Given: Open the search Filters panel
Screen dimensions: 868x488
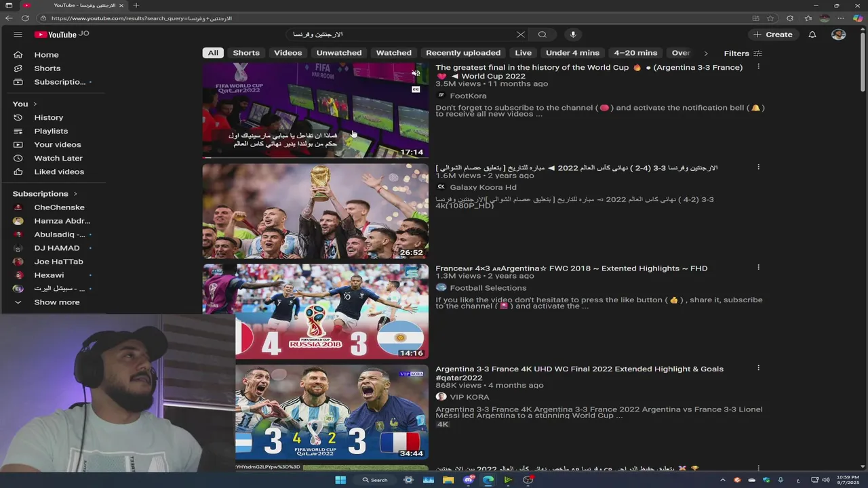Looking at the screenshot, I should tap(743, 53).
